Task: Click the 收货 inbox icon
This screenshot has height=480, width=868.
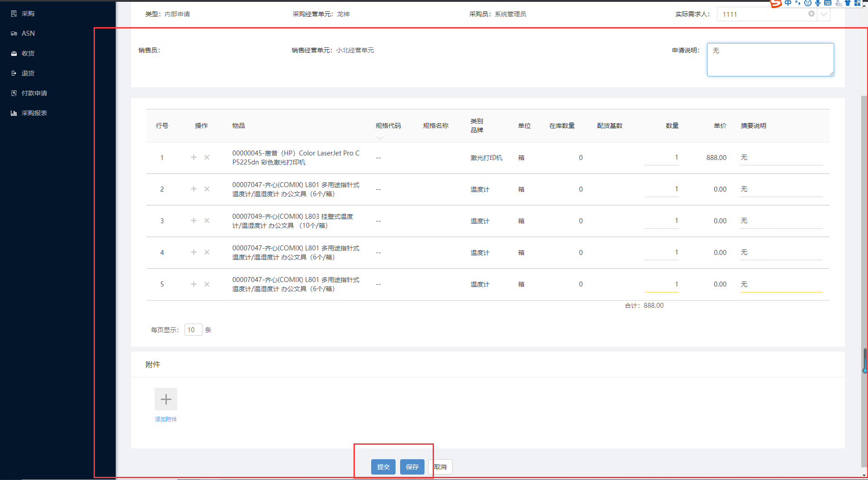Action: [x=14, y=53]
